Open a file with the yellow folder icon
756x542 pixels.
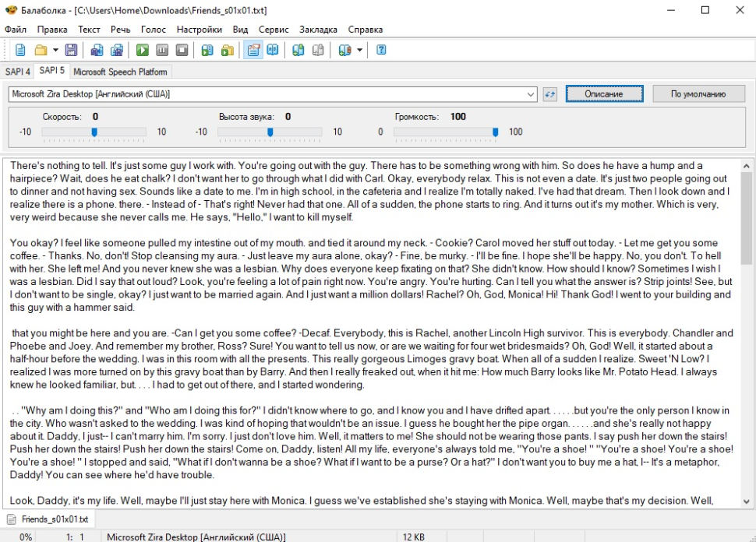click(x=41, y=50)
